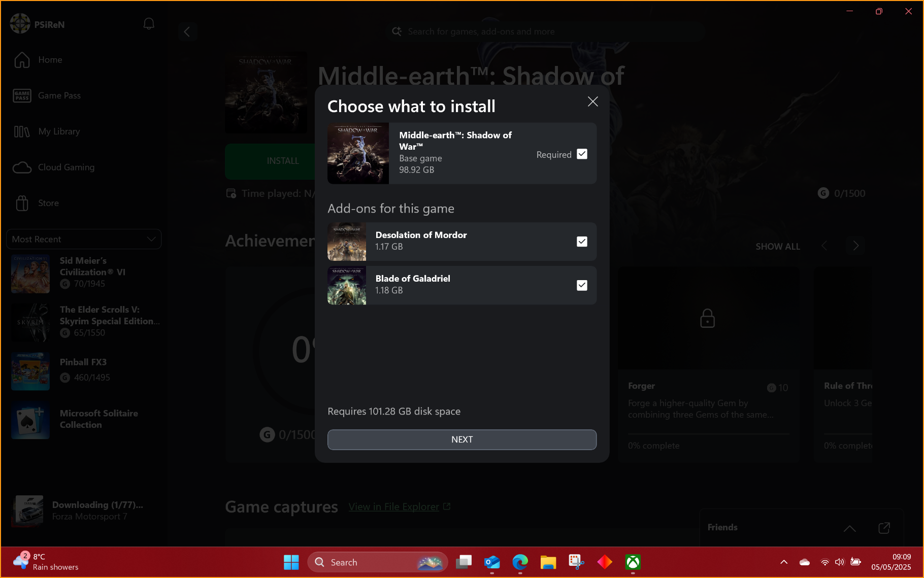Viewport: 924px width, 578px height.
Task: Click the Required base game checkbox
Action: click(582, 154)
